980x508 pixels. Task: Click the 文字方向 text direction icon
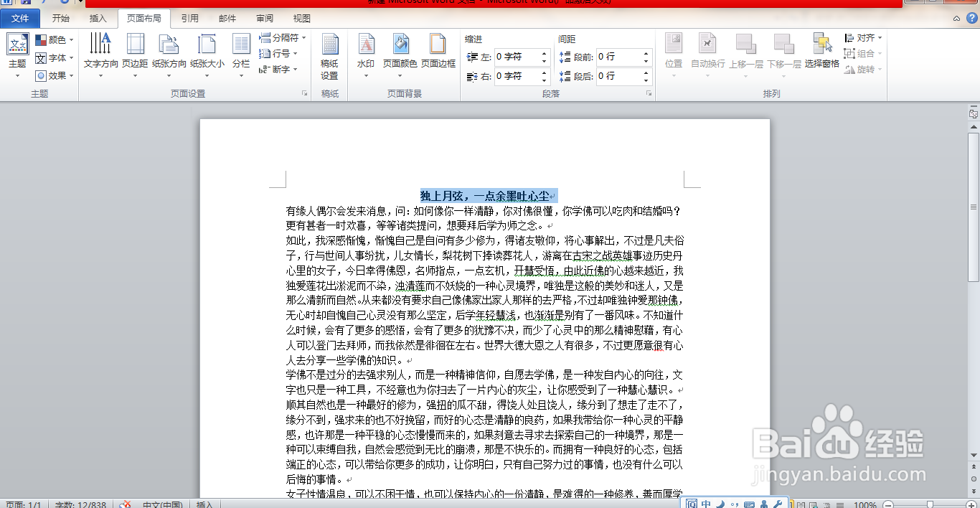[100, 44]
